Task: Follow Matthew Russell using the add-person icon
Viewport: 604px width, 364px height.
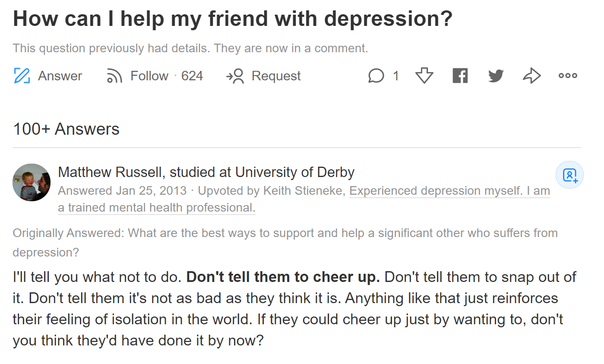Action: 569,175
